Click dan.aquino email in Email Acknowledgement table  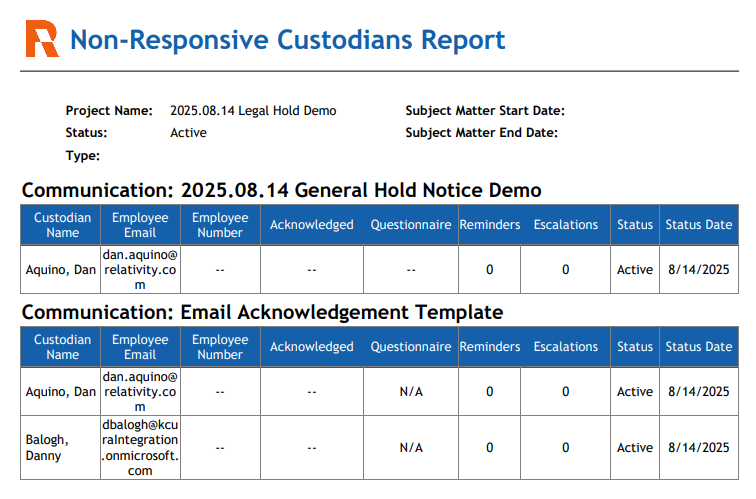[140, 391]
